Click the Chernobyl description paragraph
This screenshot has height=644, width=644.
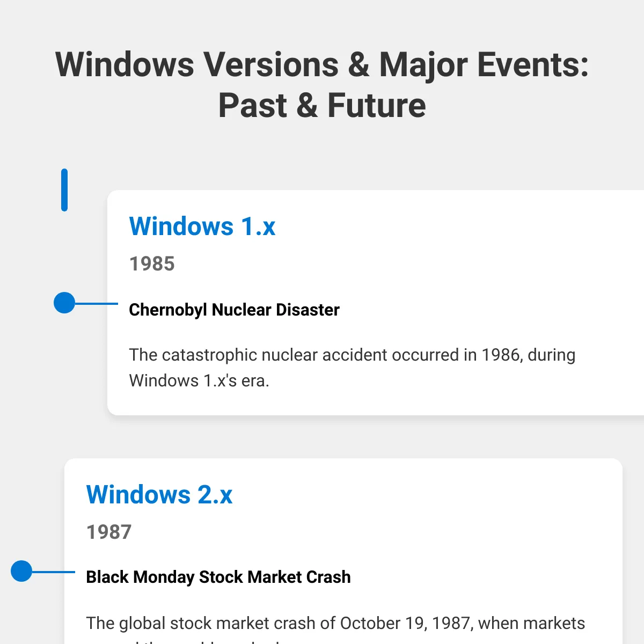pos(352,368)
